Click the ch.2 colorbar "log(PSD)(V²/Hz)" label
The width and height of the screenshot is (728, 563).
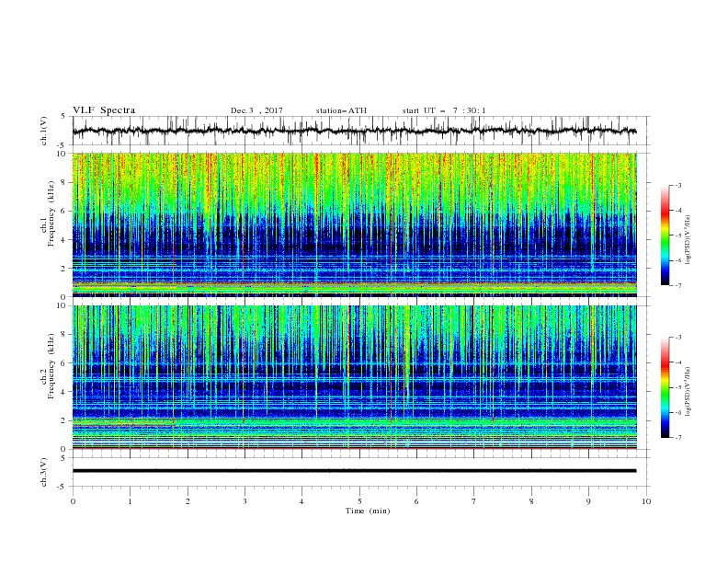(688, 392)
